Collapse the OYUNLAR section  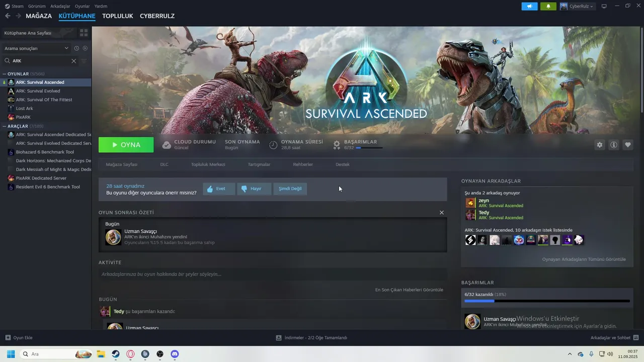coord(5,74)
